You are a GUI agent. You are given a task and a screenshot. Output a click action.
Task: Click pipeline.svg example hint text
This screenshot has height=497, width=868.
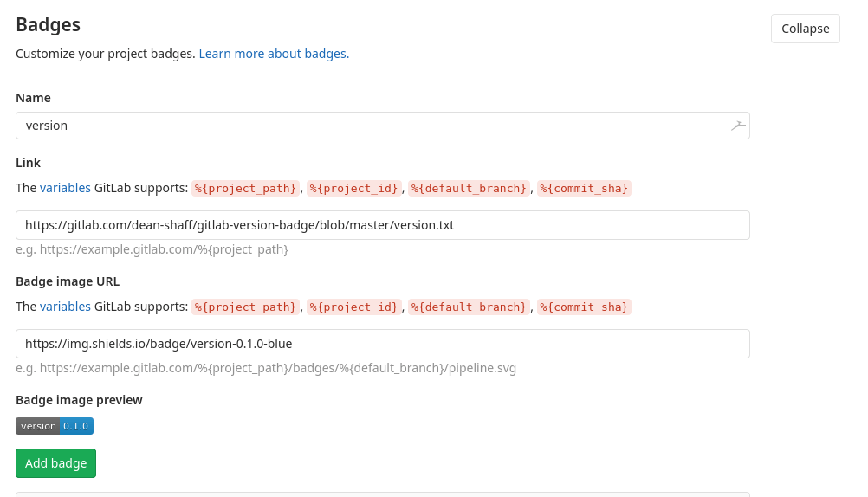point(266,368)
